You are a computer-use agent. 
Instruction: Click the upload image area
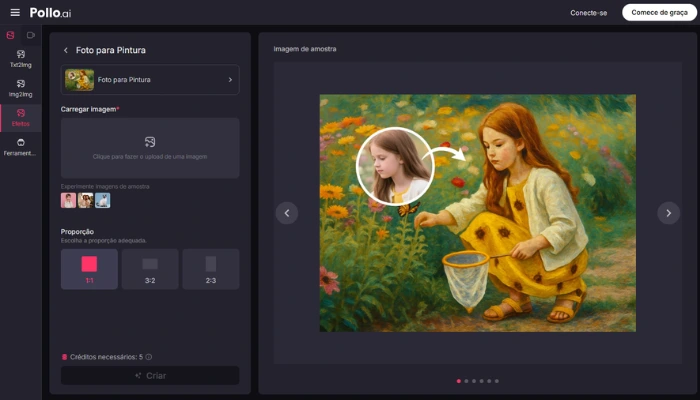coord(150,148)
